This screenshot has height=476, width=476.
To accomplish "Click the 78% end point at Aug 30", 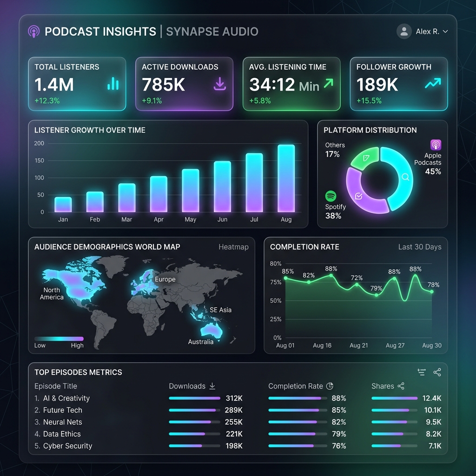I will (x=432, y=291).
